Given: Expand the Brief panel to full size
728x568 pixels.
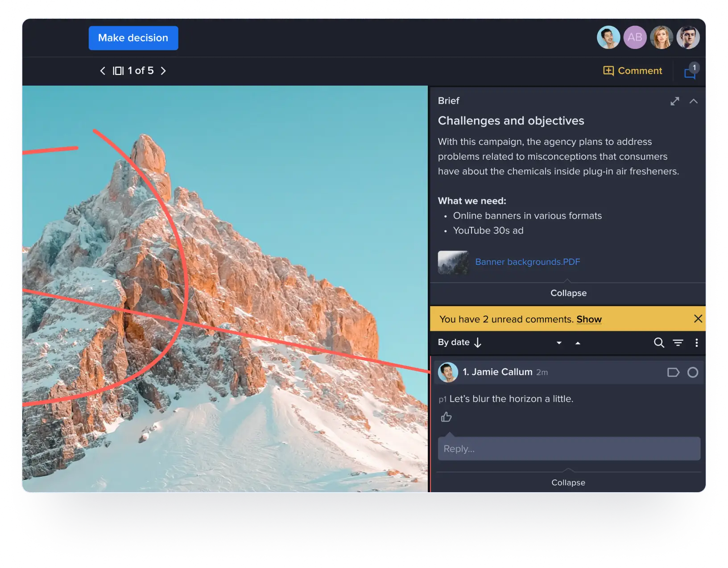Looking at the screenshot, I should point(674,101).
